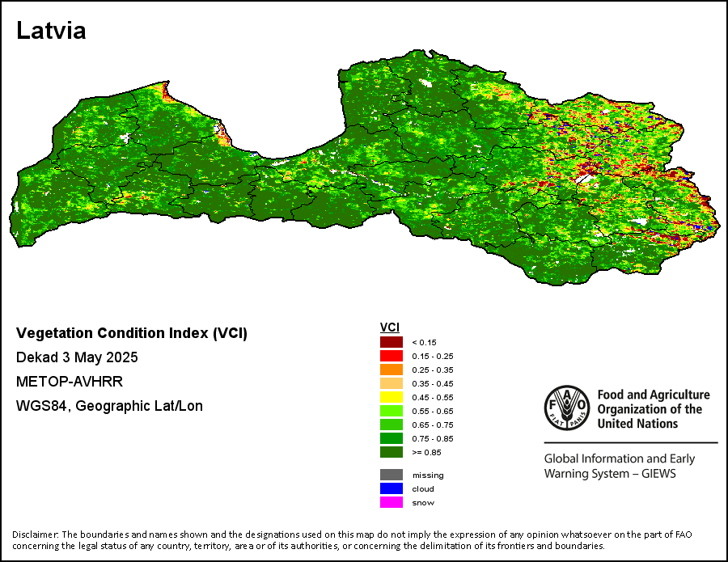Click the FAO circular logo emblem
Screen dimensions: 728x562
567,408
